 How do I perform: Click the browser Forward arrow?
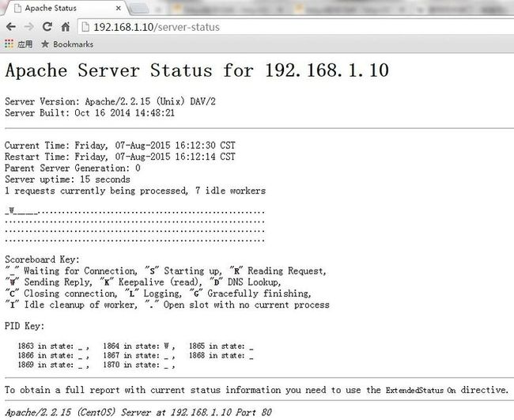[28, 27]
